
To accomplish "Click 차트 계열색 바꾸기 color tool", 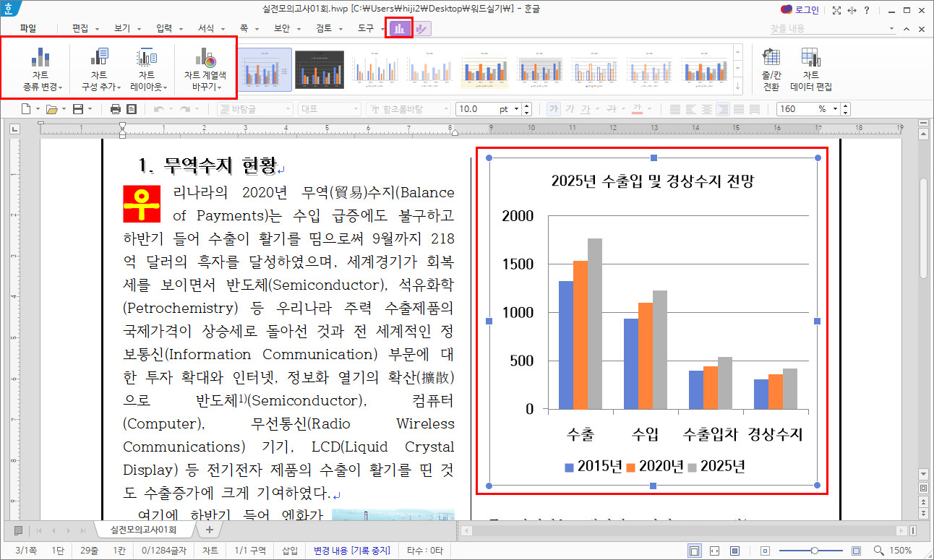I will point(205,70).
